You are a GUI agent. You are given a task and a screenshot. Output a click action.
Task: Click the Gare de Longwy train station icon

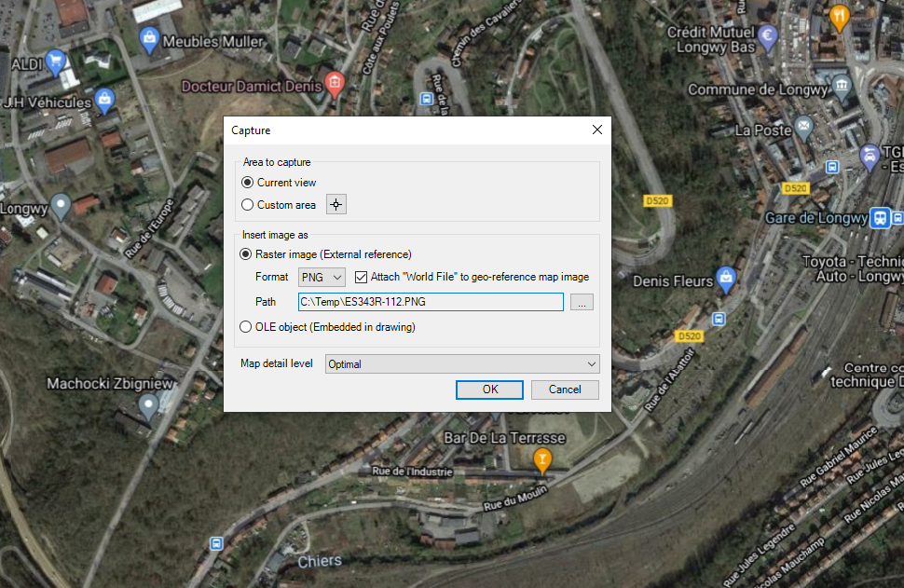(879, 217)
